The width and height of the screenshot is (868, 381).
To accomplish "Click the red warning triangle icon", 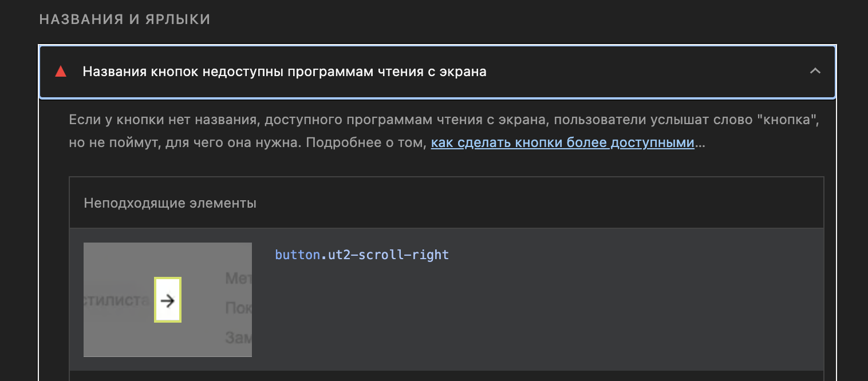I will 61,72.
